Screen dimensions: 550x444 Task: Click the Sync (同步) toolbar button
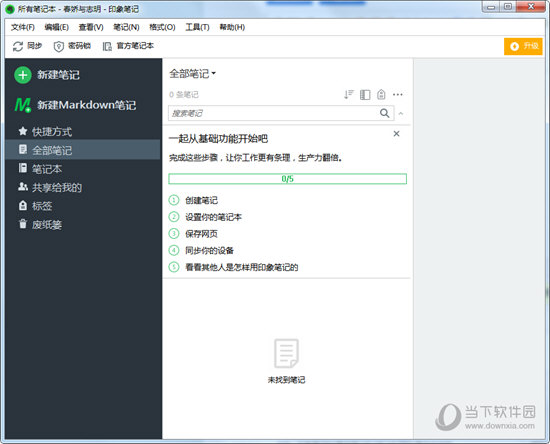tap(27, 46)
